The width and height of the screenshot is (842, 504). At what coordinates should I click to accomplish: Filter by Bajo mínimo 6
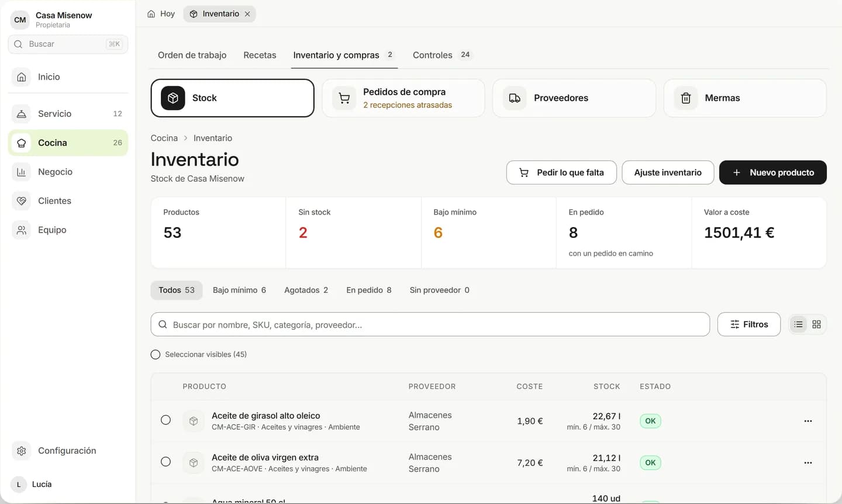pyautogui.click(x=239, y=290)
